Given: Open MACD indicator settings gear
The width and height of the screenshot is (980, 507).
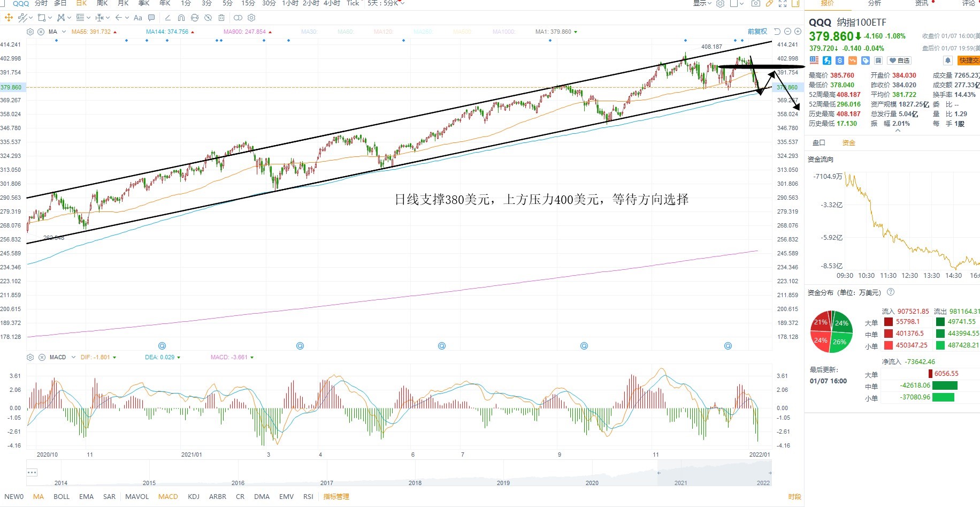Looking at the screenshot, I should click(30, 357).
